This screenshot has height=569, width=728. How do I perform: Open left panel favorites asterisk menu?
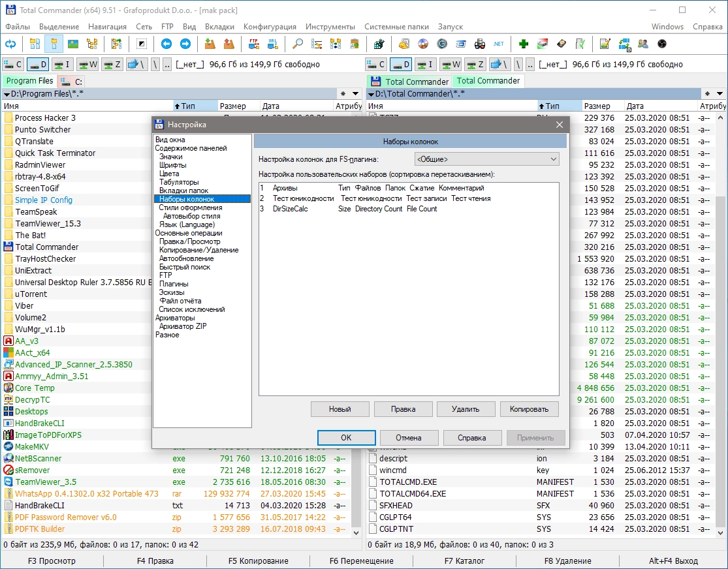343,94
